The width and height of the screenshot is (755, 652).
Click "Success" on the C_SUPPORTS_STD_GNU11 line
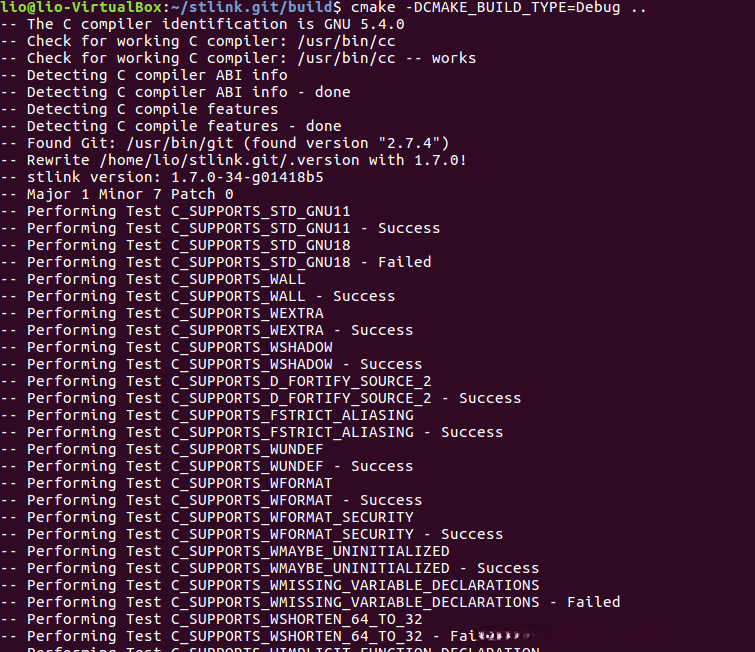click(x=409, y=228)
